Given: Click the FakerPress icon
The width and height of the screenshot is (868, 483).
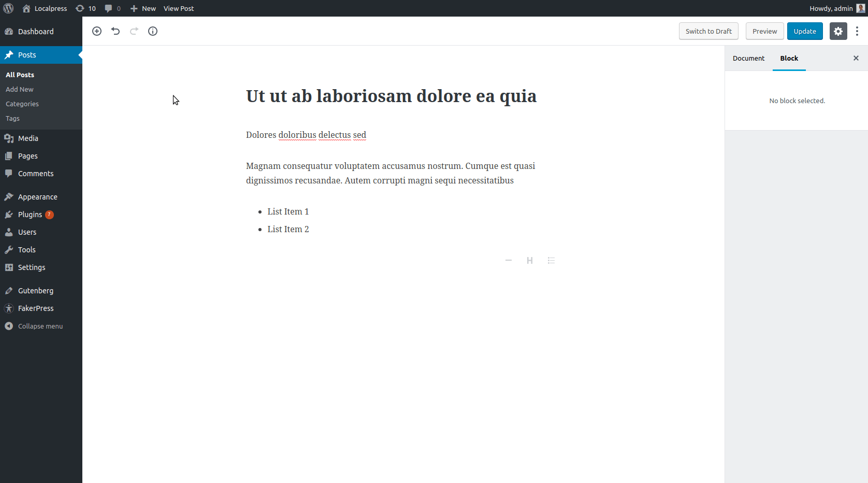Looking at the screenshot, I should click(9, 308).
